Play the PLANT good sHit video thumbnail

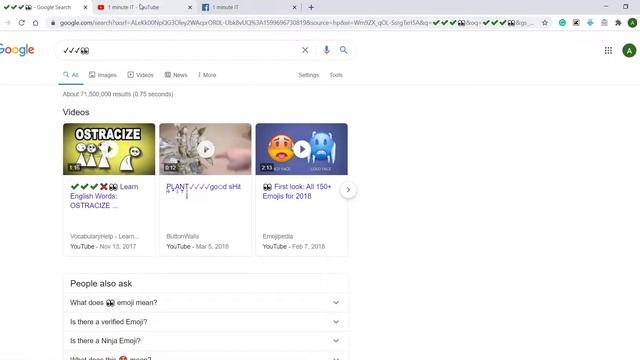205,149
